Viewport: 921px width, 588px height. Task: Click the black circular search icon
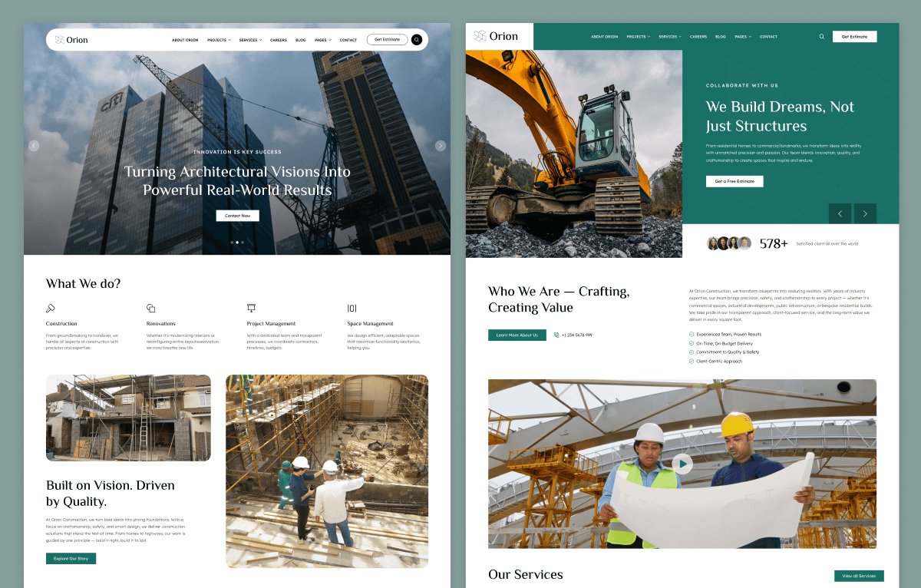click(417, 39)
